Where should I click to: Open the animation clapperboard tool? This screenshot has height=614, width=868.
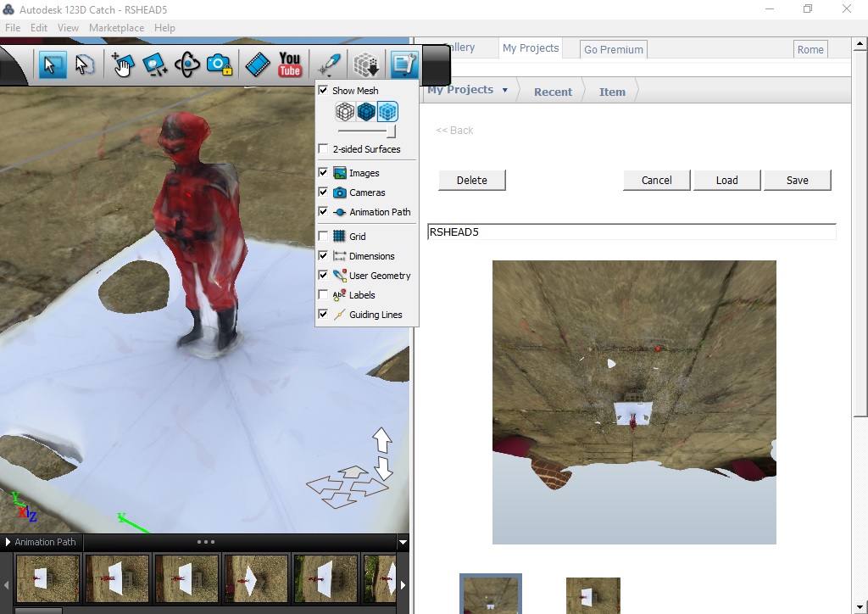258,64
